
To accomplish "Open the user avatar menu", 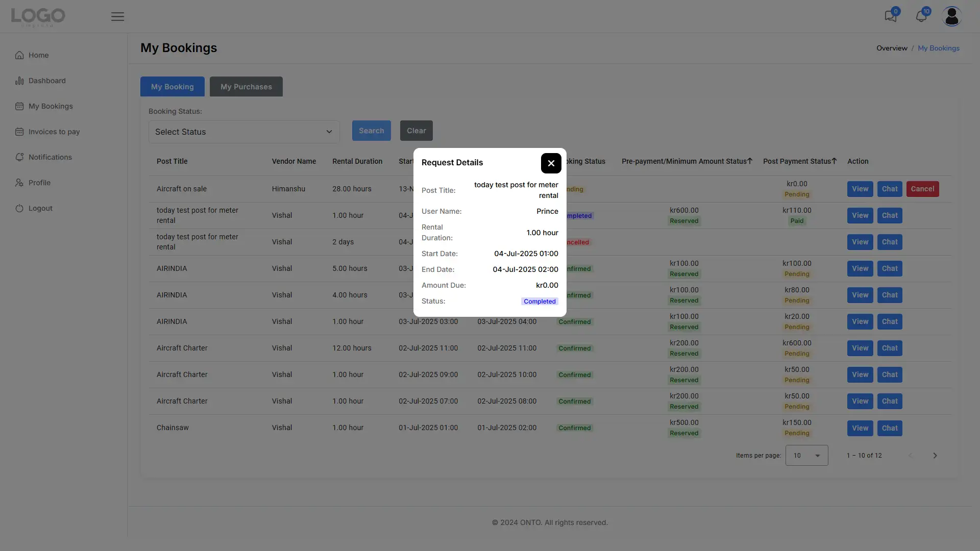I will (951, 16).
